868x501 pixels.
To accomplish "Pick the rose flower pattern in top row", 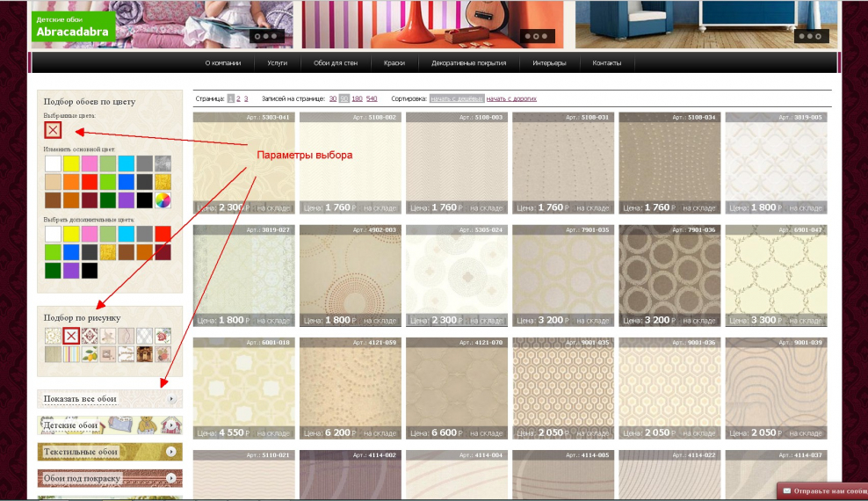I will point(162,335).
